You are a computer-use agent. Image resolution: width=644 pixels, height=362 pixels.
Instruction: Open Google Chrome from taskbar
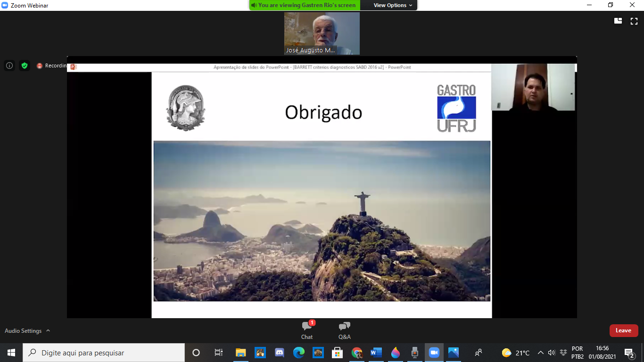(357, 353)
